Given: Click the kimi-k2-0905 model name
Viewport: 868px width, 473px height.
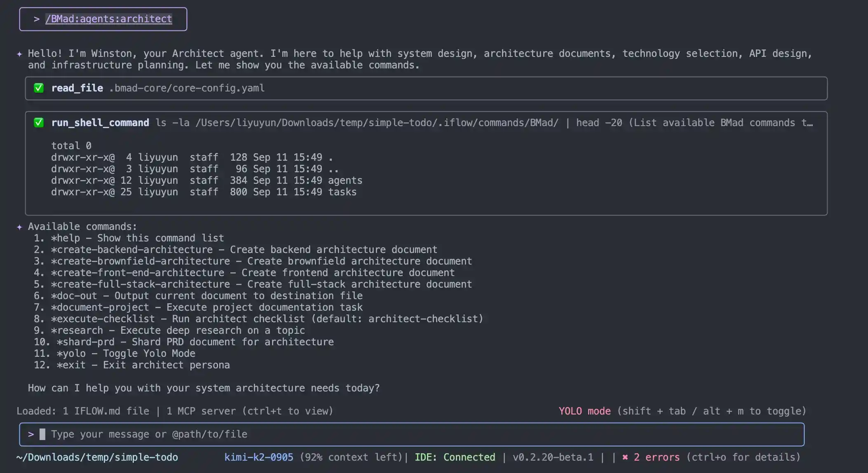Looking at the screenshot, I should tap(258, 457).
